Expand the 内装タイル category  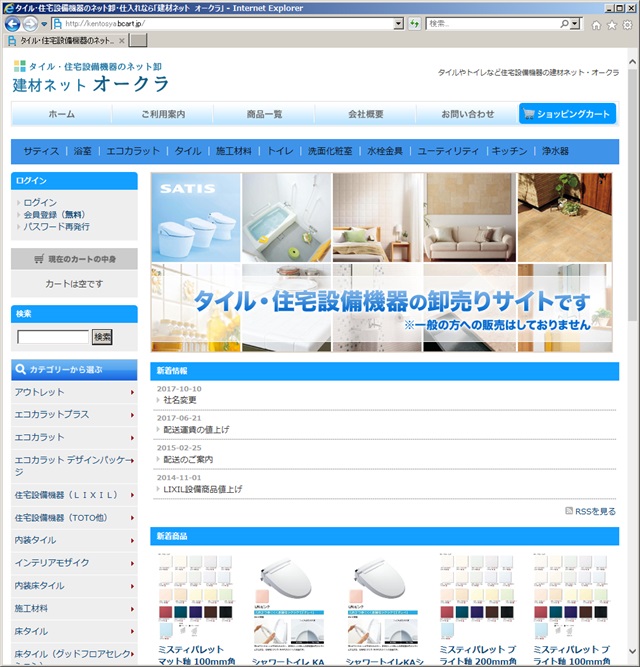point(74,540)
